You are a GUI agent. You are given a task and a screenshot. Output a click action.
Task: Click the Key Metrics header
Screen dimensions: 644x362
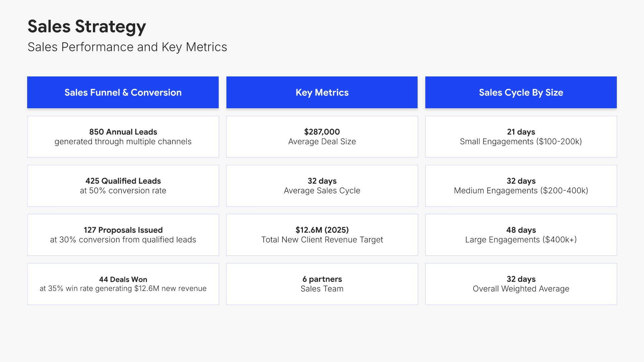322,93
